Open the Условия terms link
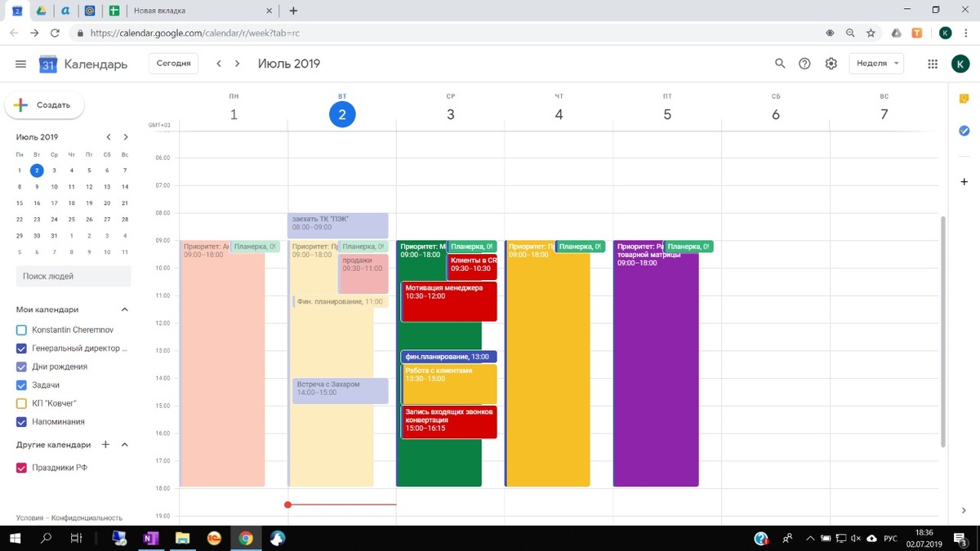The height and width of the screenshot is (551, 980). tap(29, 518)
